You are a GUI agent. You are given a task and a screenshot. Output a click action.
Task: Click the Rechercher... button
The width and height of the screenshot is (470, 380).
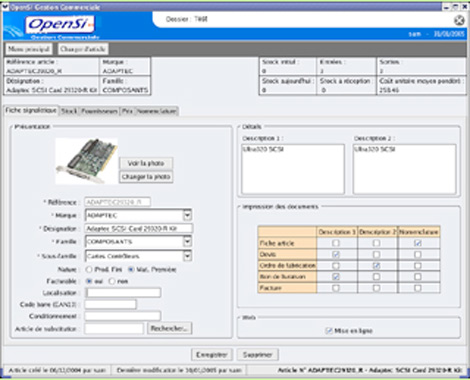pyautogui.click(x=169, y=329)
